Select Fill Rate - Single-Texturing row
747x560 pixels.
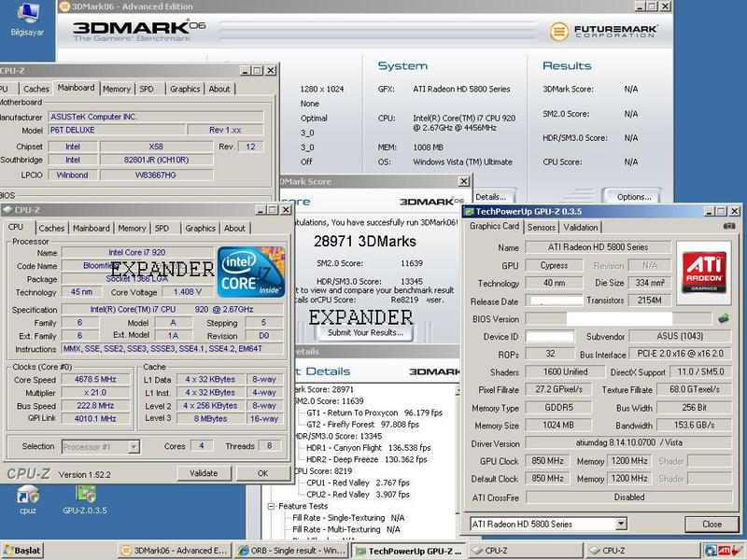tap(348, 518)
